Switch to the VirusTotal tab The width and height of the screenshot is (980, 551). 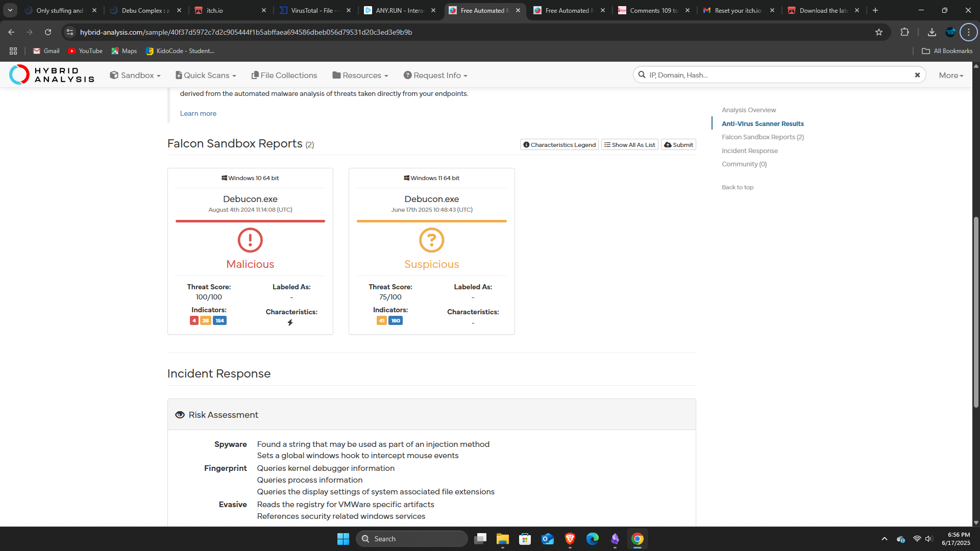coord(315,10)
